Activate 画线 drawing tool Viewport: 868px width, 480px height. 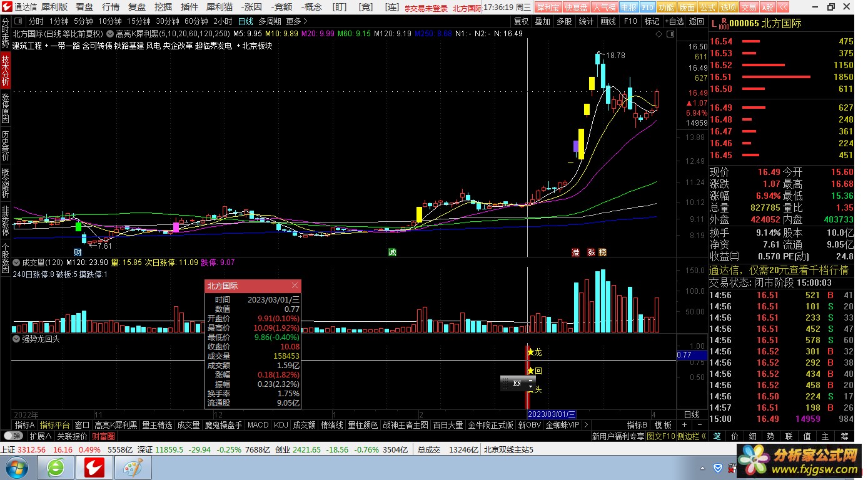coord(608,21)
